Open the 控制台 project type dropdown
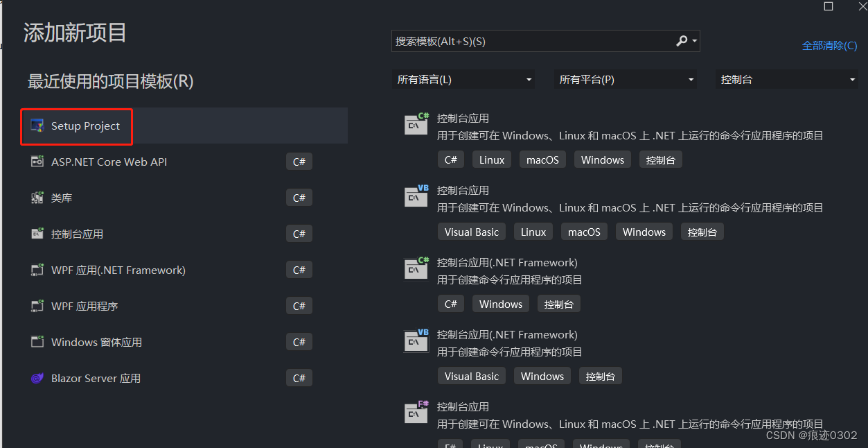The height and width of the screenshot is (448, 868). [787, 80]
